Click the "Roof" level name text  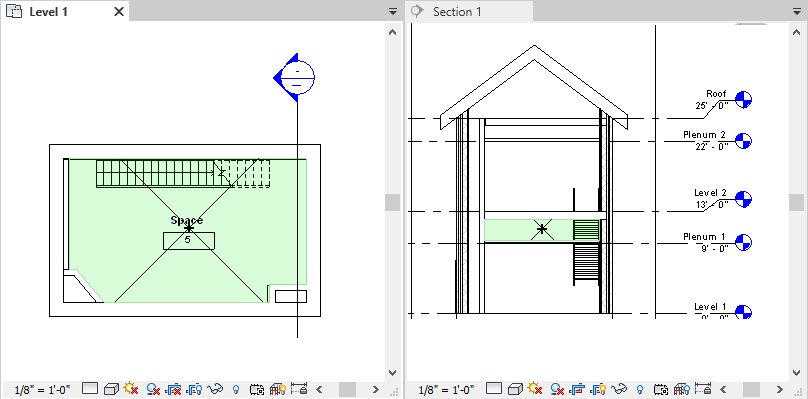click(x=716, y=94)
